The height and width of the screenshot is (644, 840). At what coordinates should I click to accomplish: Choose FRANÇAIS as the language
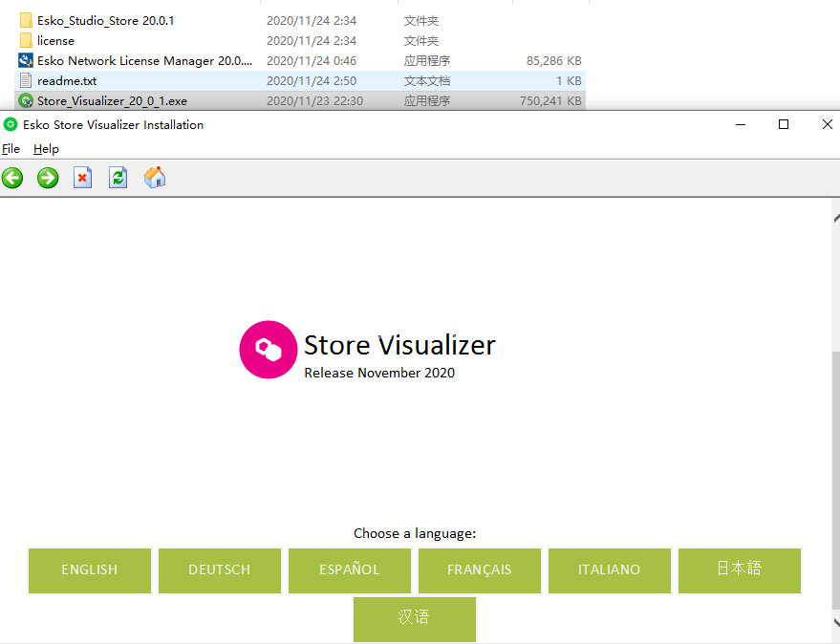(x=480, y=570)
